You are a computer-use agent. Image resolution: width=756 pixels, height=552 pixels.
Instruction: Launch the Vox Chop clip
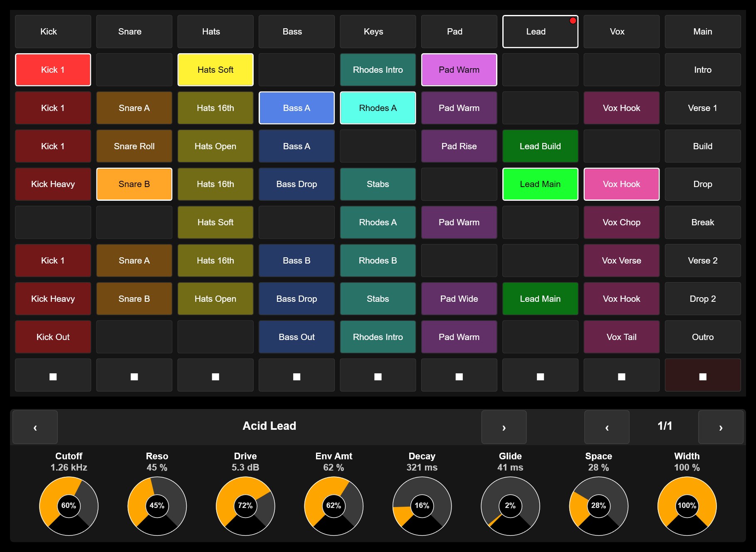(x=621, y=222)
